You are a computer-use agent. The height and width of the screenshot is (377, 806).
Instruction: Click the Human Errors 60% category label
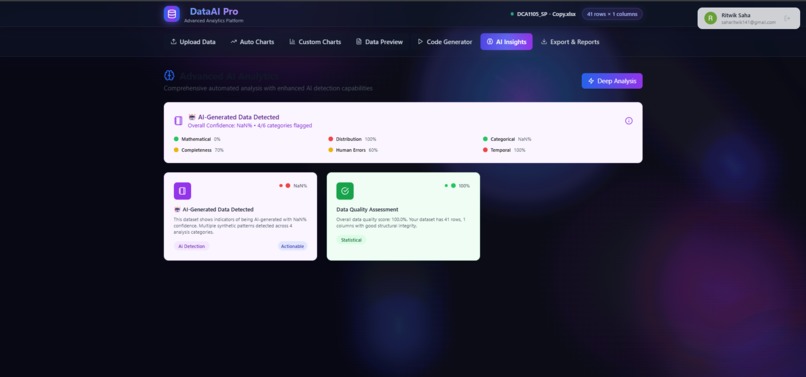click(x=357, y=150)
